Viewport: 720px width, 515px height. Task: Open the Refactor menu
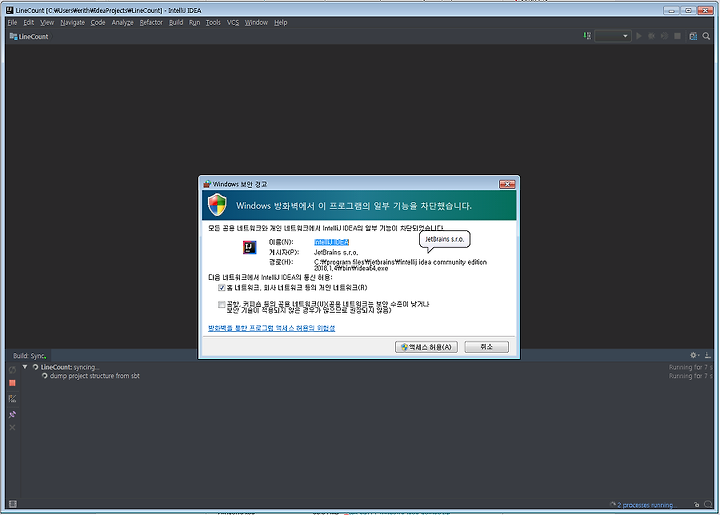pyautogui.click(x=151, y=22)
